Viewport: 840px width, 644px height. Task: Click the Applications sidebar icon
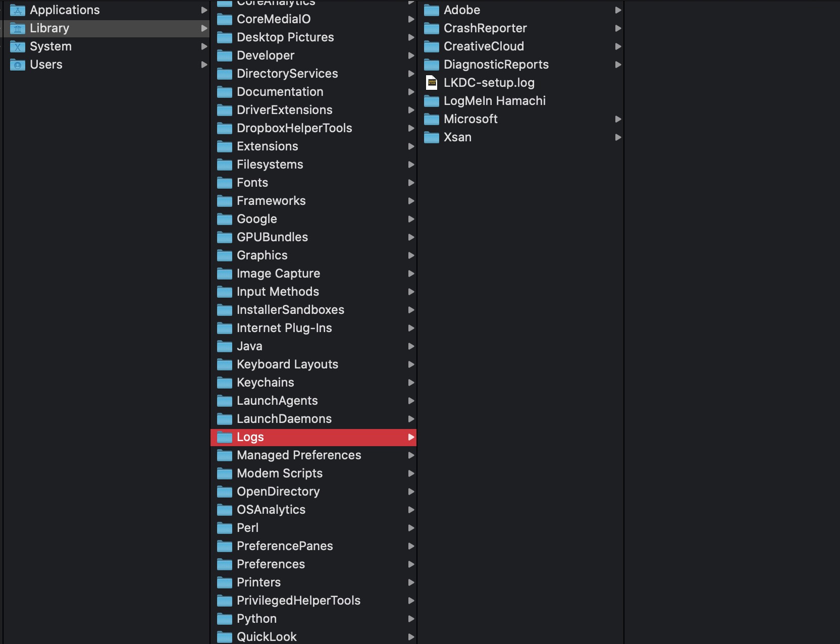click(17, 10)
